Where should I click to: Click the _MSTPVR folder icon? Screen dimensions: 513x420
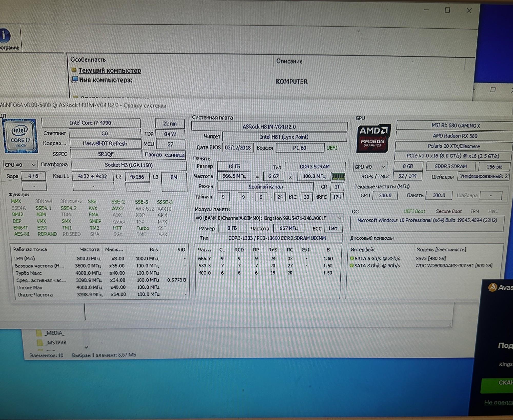pyautogui.click(x=40, y=343)
